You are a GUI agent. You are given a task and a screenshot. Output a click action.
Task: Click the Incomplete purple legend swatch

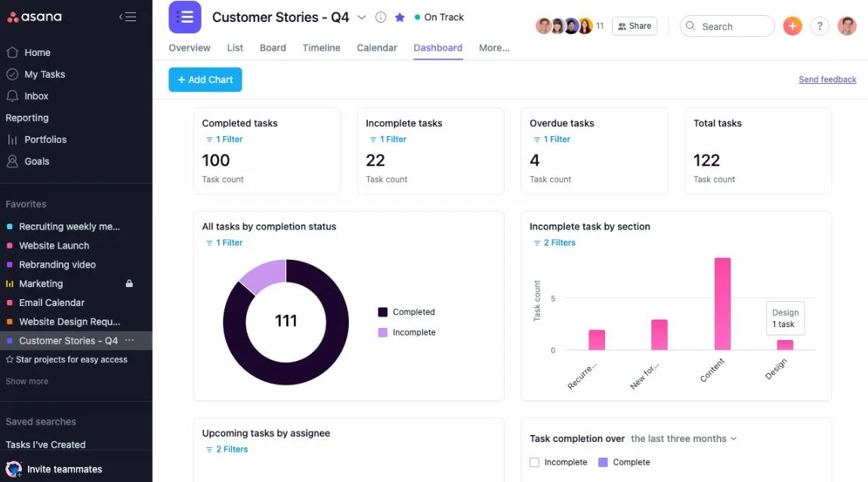(x=383, y=332)
